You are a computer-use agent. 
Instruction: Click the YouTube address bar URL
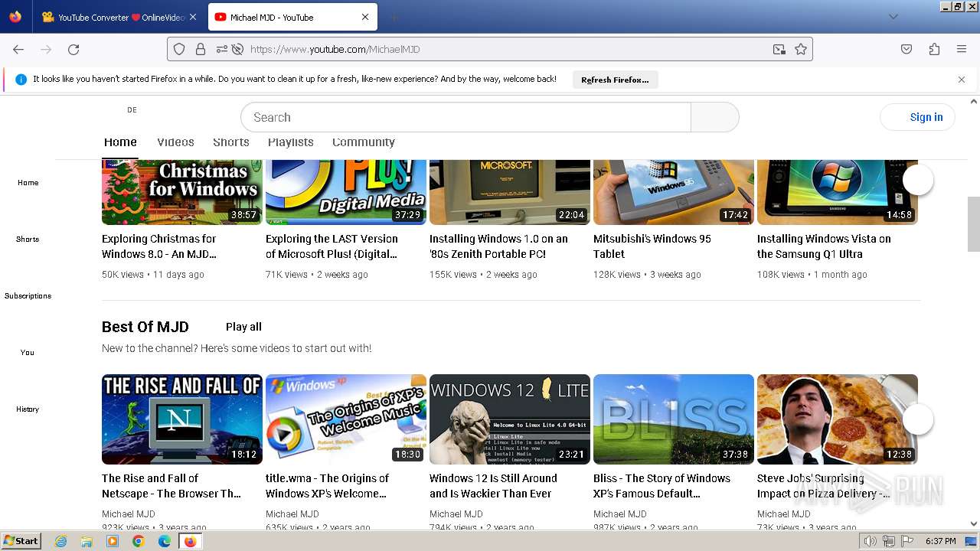coord(335,49)
